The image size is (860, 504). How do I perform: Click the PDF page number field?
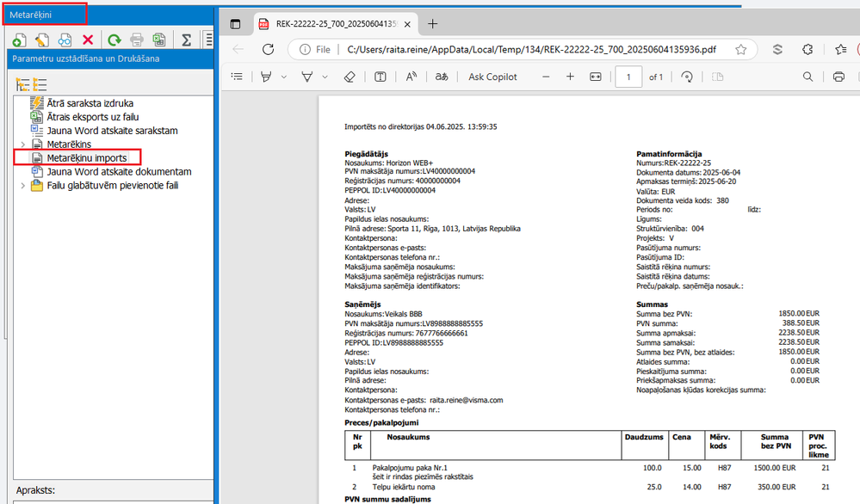click(628, 77)
